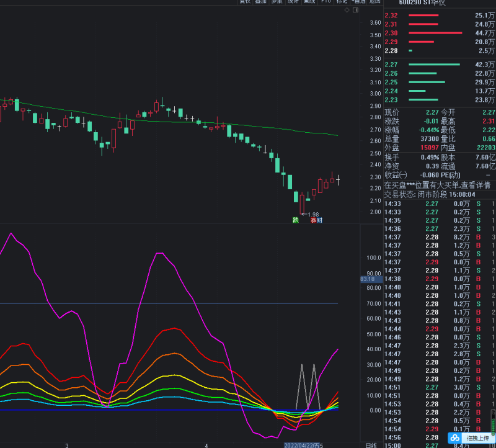
Task: Toggle the side panel layout icon
Action: (x=355, y=11)
